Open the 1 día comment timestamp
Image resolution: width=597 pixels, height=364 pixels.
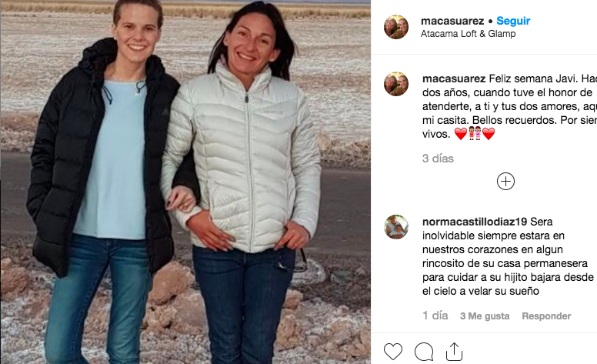[435, 316]
